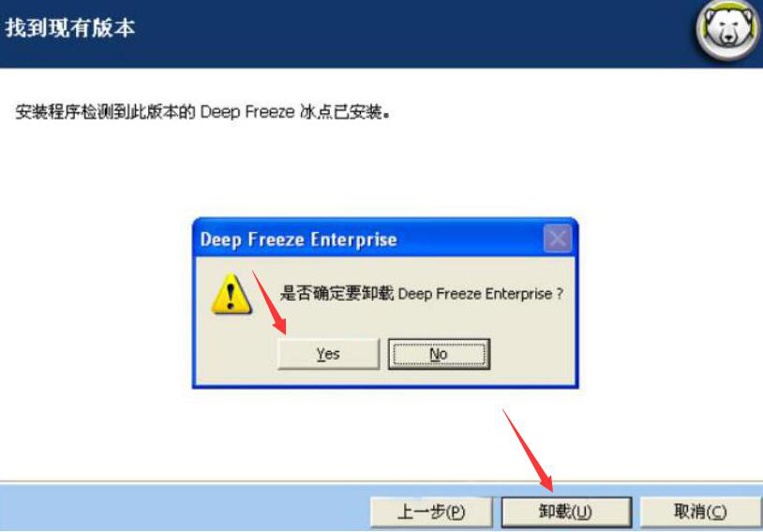Click the red arrow pointing at 卸载
The width and height of the screenshot is (763, 532).
tap(529, 450)
